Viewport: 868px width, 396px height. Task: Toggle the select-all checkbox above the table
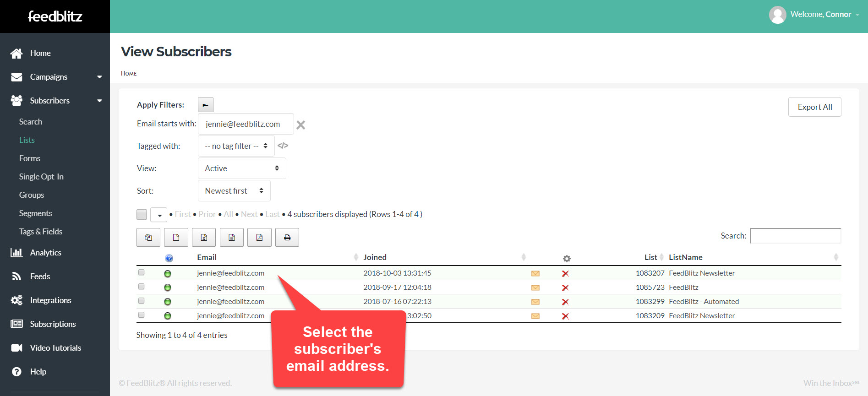[x=142, y=214]
